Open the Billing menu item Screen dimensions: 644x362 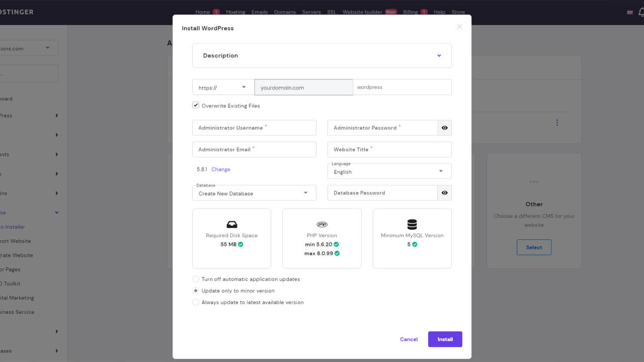(411, 12)
